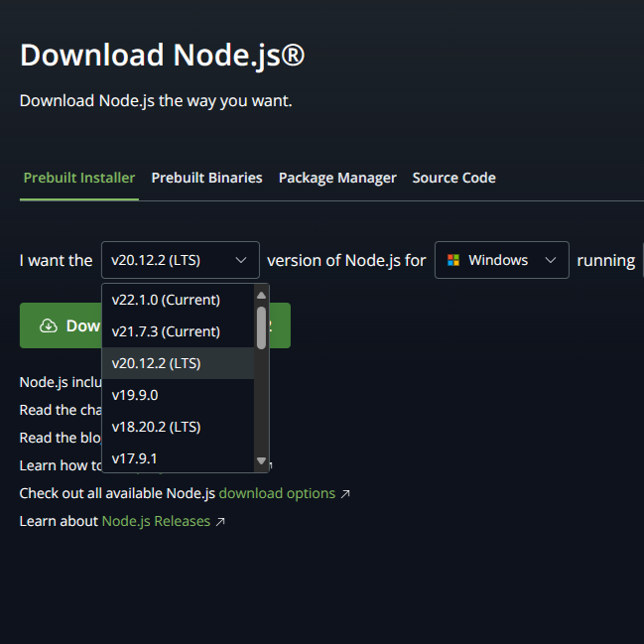Click the external-link arrow beside download options
The image size is (644, 644).
tap(345, 494)
